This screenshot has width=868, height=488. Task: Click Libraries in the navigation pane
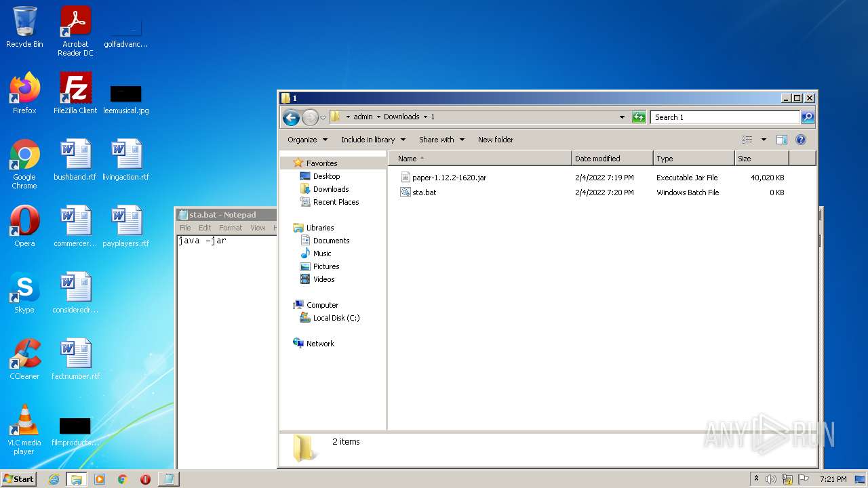[x=319, y=228]
